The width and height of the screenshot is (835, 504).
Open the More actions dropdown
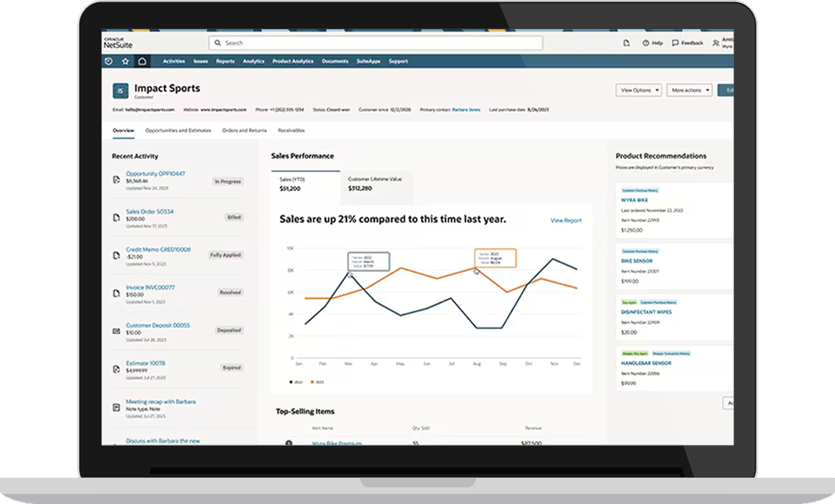(689, 90)
